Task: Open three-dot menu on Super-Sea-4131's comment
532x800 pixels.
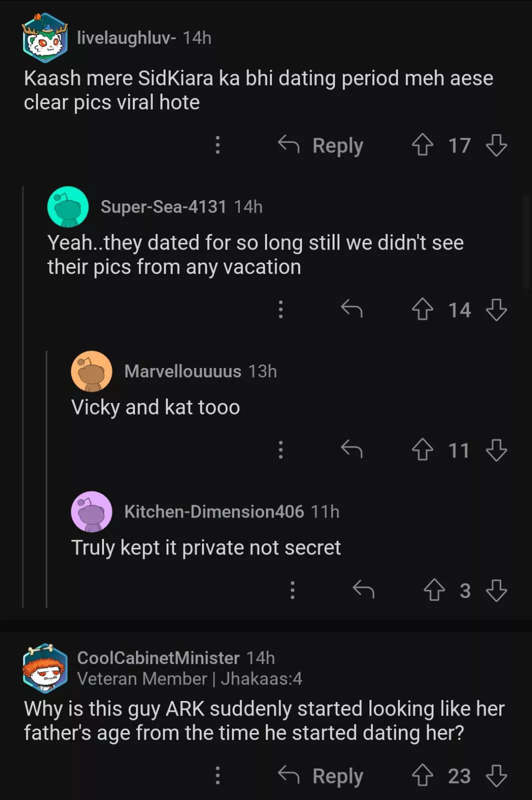Action: pyautogui.click(x=280, y=309)
